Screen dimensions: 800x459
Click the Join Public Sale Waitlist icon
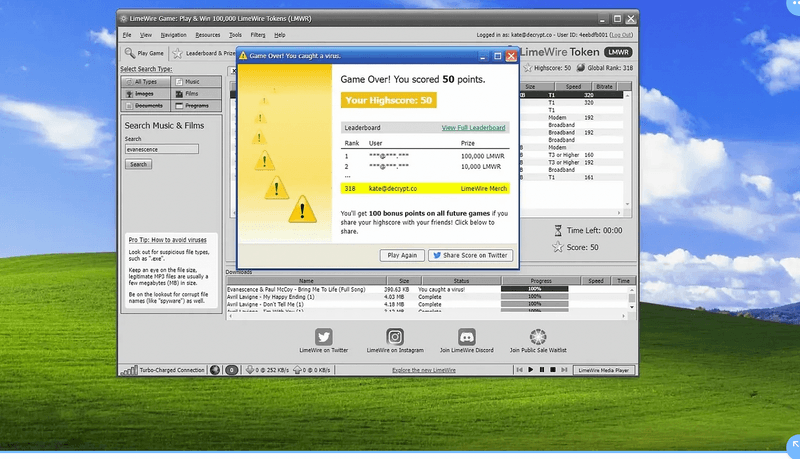click(x=538, y=337)
